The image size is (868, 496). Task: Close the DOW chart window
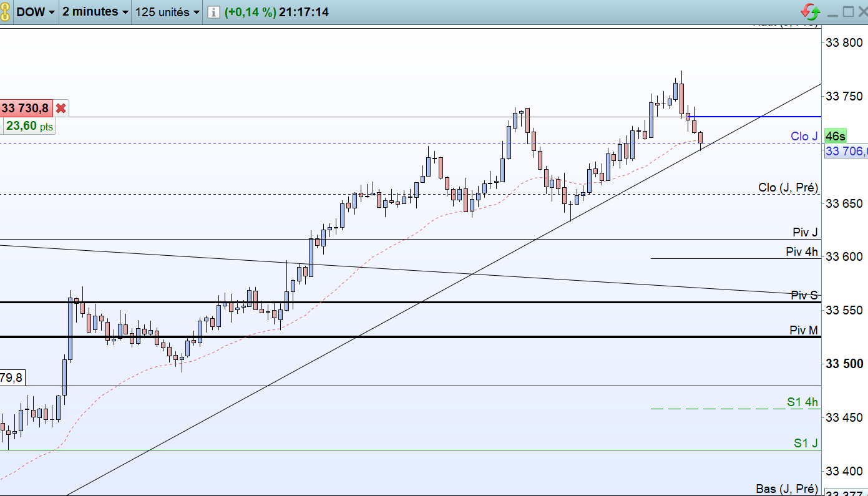861,12
